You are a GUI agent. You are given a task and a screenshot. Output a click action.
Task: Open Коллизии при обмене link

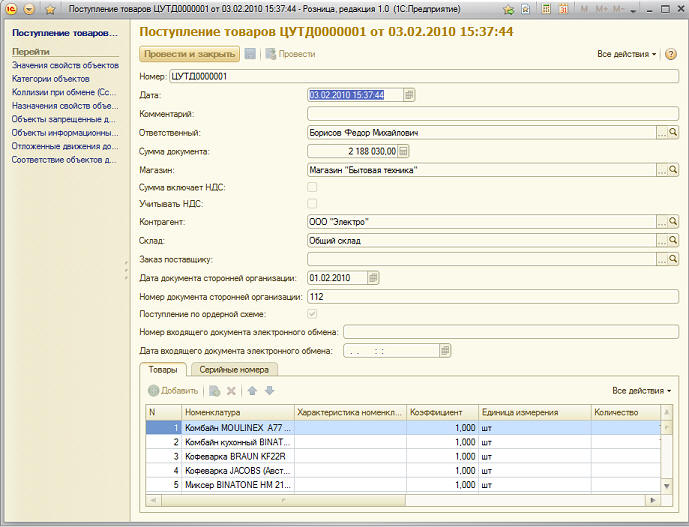64,92
